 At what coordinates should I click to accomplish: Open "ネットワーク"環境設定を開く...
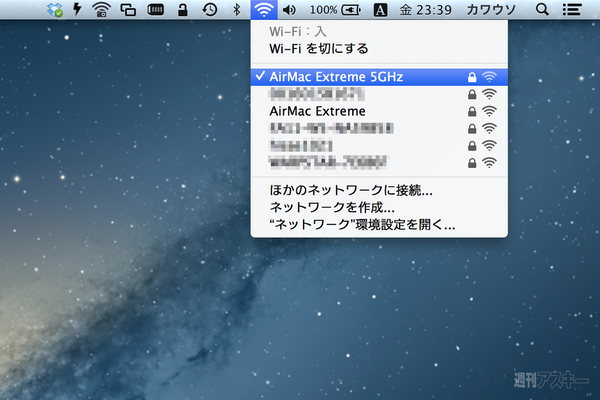coord(379,225)
